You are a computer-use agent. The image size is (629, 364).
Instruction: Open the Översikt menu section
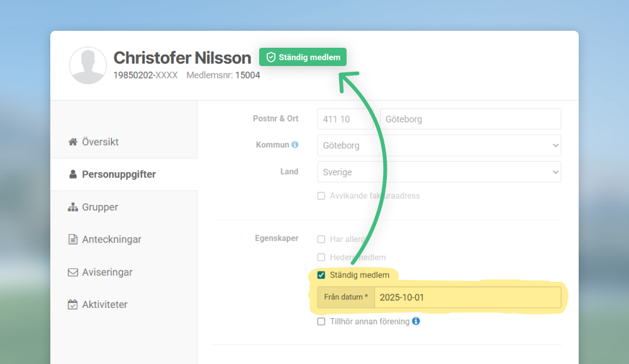pos(101,142)
